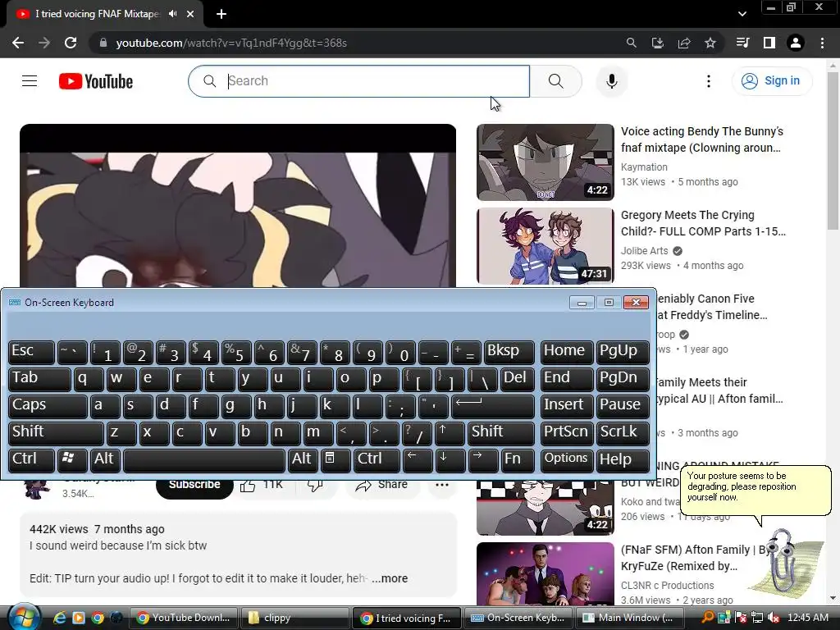Image resolution: width=840 pixels, height=630 pixels.
Task: Open Chrome's zoom/search magnifier icon in address bar
Action: 631,43
